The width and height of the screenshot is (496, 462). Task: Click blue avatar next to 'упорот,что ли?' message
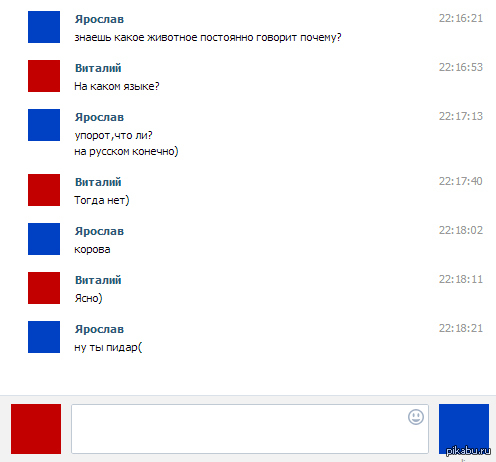pos(44,125)
